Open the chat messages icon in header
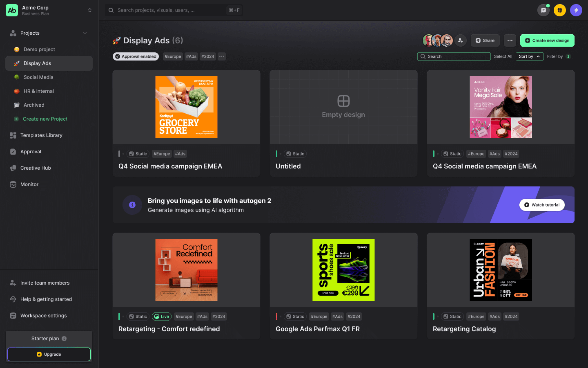Screen dimensions: 588x368 pyautogui.click(x=543, y=10)
